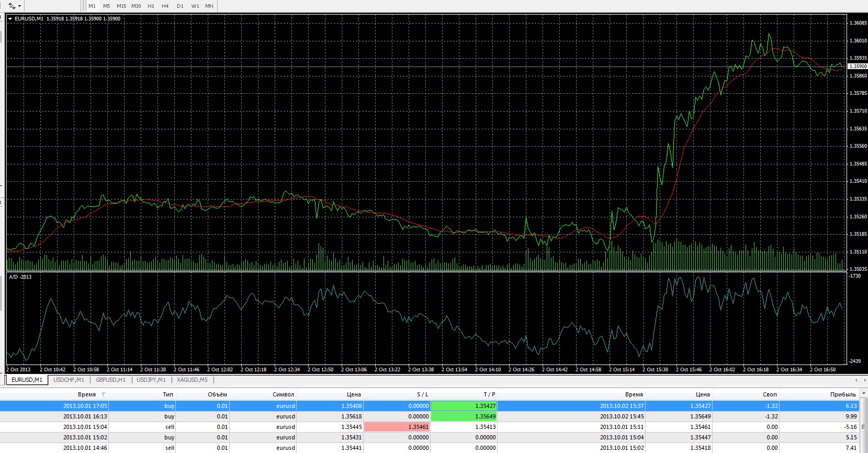The width and height of the screenshot is (868, 453).
Task: Click the 2 Oct 15:30 time axis label
Action: pos(655,370)
